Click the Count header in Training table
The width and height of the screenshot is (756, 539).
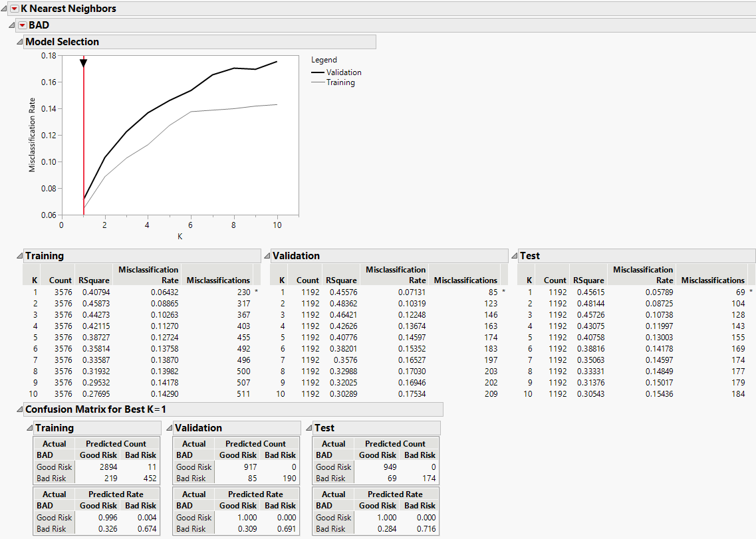(61, 280)
